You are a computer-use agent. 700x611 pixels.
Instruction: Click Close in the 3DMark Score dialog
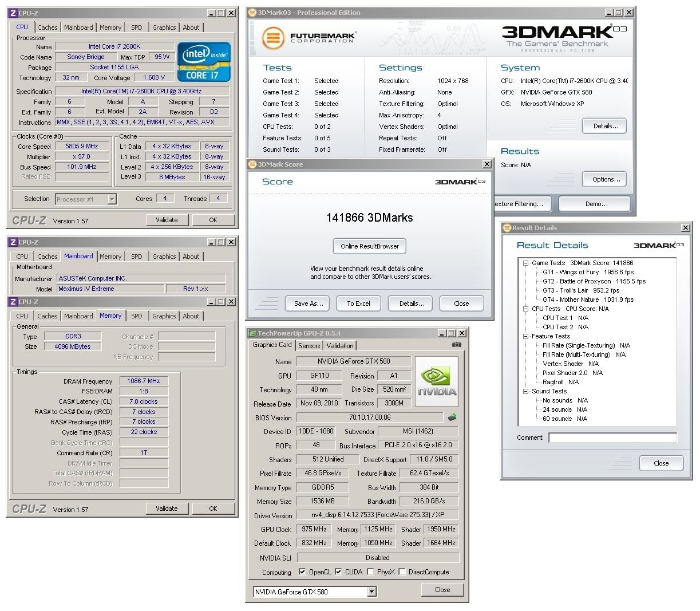tap(461, 303)
